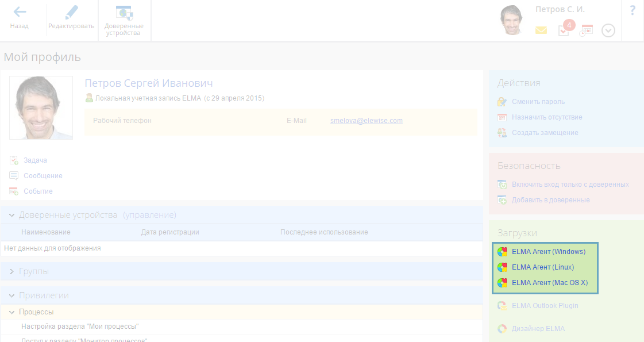Click the ELMA Агент (Windows) icon
Viewport: 644px width, 342px height.
click(502, 252)
